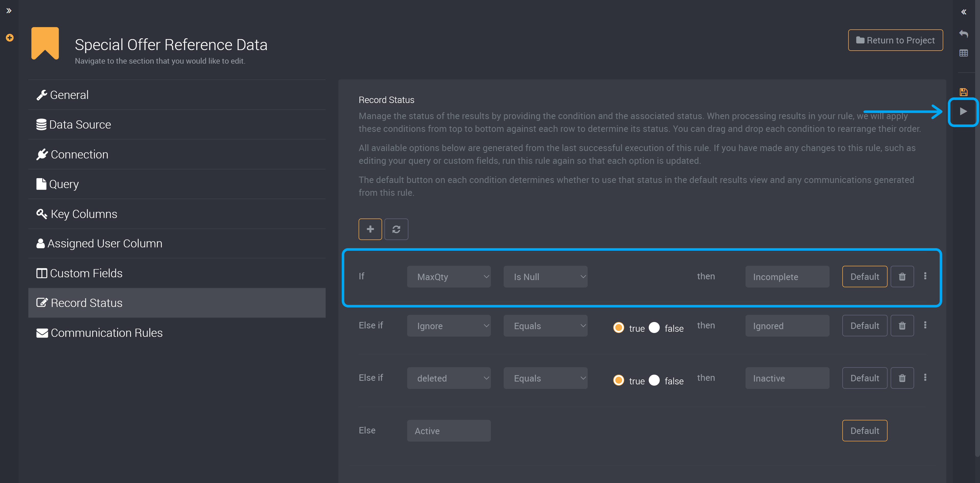Edit the Ignored status field

point(787,325)
